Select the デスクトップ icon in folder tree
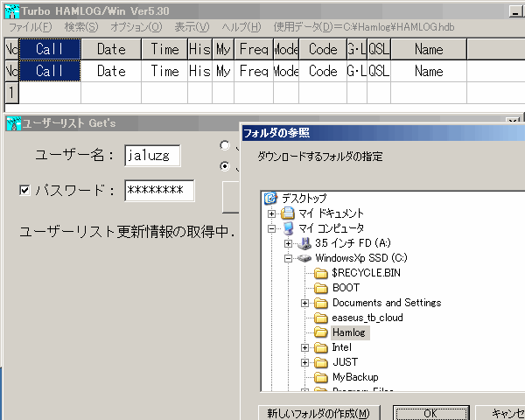Viewport: 525px width, 420px height. (x=270, y=198)
